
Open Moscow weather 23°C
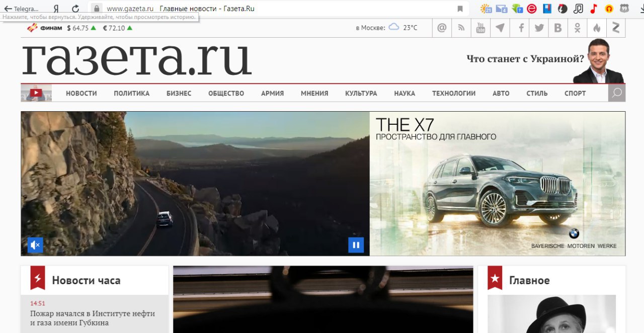(386, 28)
